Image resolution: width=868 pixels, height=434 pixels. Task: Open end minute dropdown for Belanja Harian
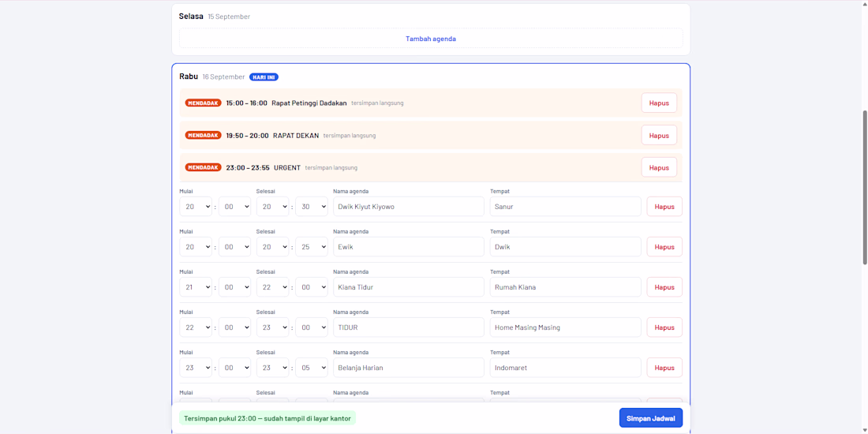(312, 368)
